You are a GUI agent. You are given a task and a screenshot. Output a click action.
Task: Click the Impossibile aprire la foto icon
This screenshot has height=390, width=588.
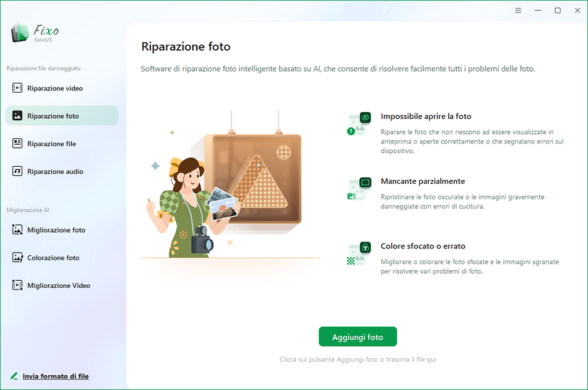pos(359,123)
